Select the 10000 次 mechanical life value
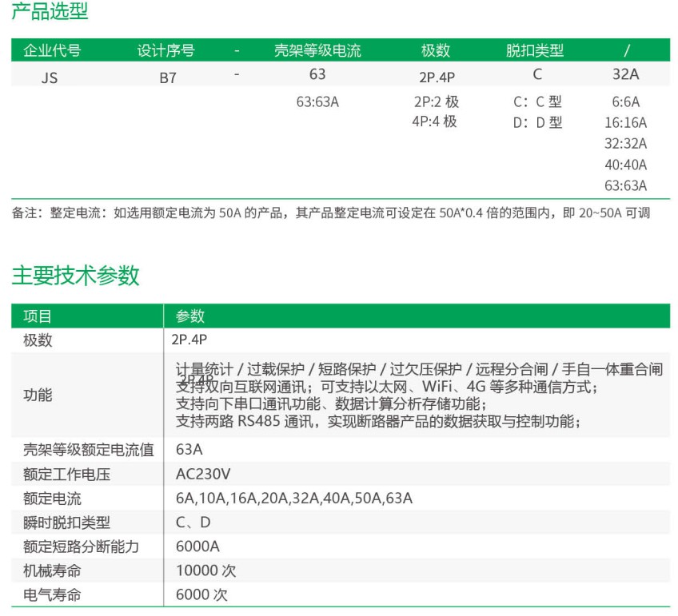 [x=205, y=570]
